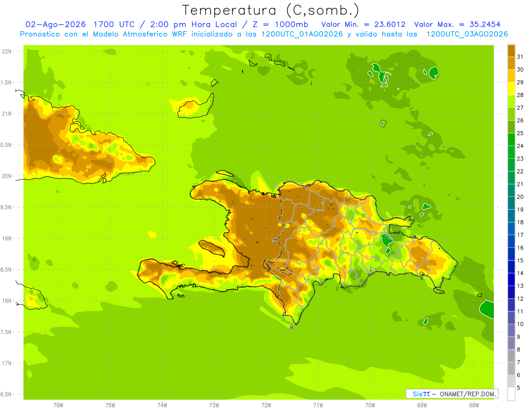
Task: Click the white legend swatch below 5
Action: click(x=511, y=394)
